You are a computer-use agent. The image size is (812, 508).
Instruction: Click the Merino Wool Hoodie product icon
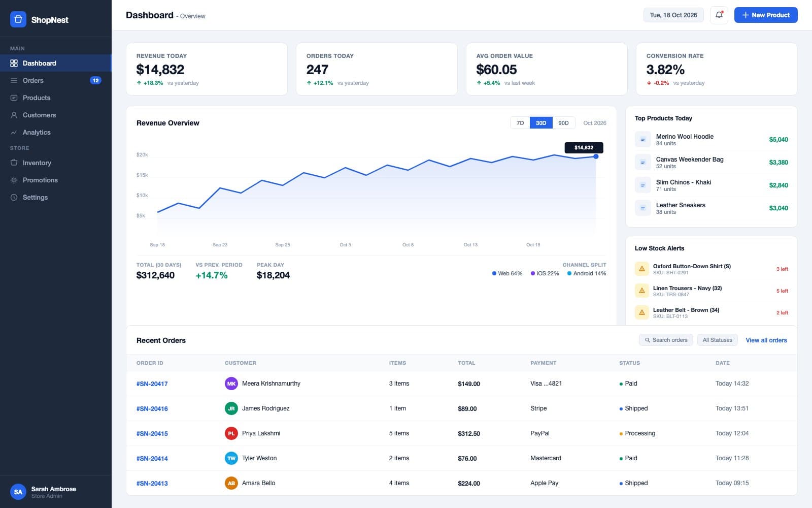[x=642, y=139]
